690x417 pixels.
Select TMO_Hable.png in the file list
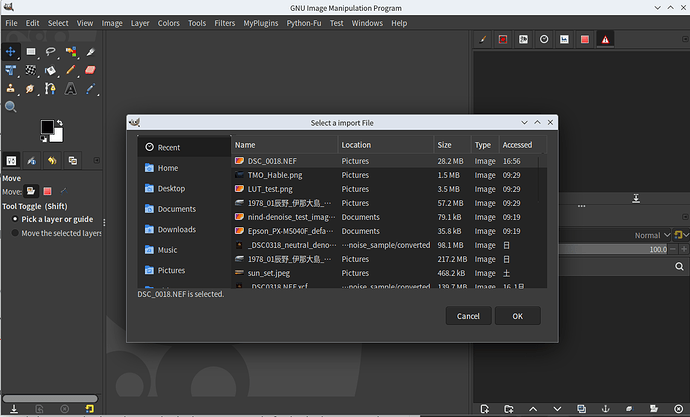click(274, 174)
